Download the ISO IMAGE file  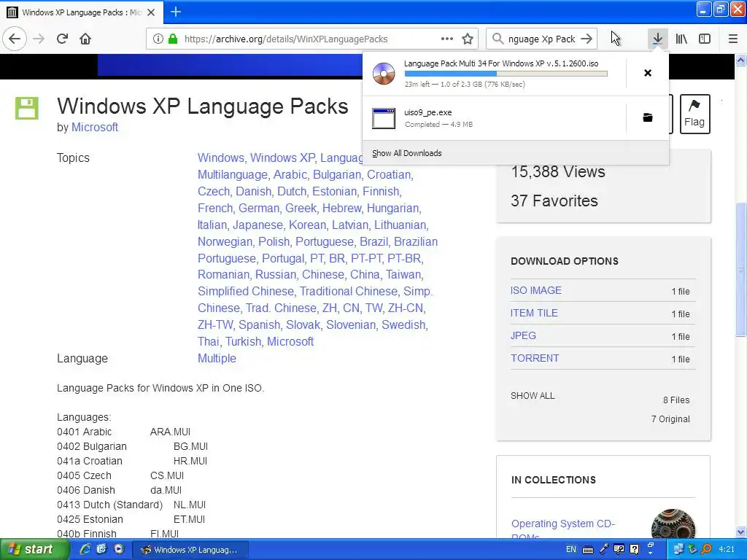click(x=536, y=290)
